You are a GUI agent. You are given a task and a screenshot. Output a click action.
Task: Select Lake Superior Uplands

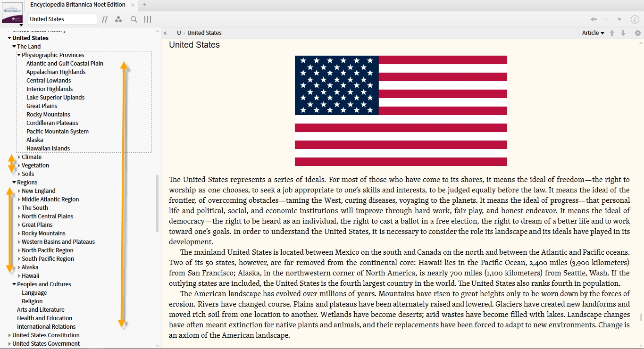(55, 98)
